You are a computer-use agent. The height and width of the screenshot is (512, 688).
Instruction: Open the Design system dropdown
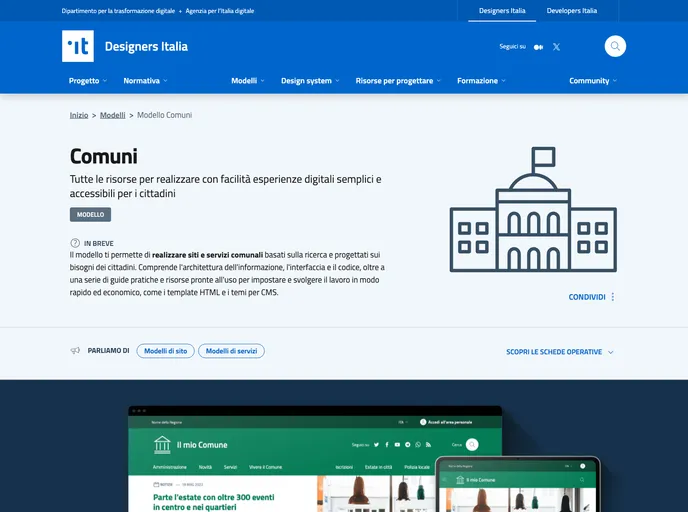[x=309, y=81]
